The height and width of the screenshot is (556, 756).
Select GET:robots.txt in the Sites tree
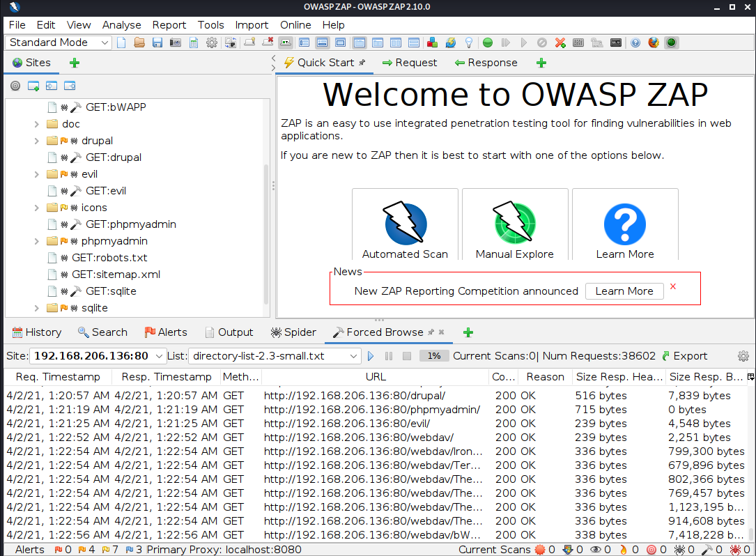click(x=109, y=258)
